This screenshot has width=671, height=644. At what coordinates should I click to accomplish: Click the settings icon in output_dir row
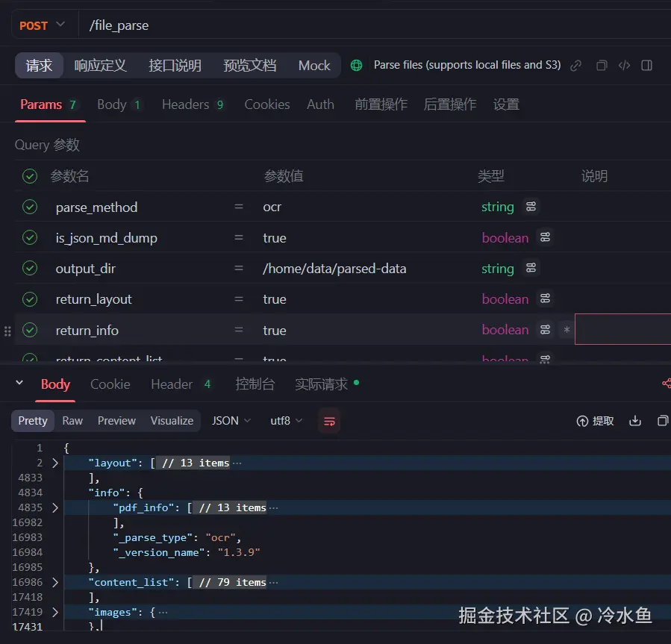point(531,268)
